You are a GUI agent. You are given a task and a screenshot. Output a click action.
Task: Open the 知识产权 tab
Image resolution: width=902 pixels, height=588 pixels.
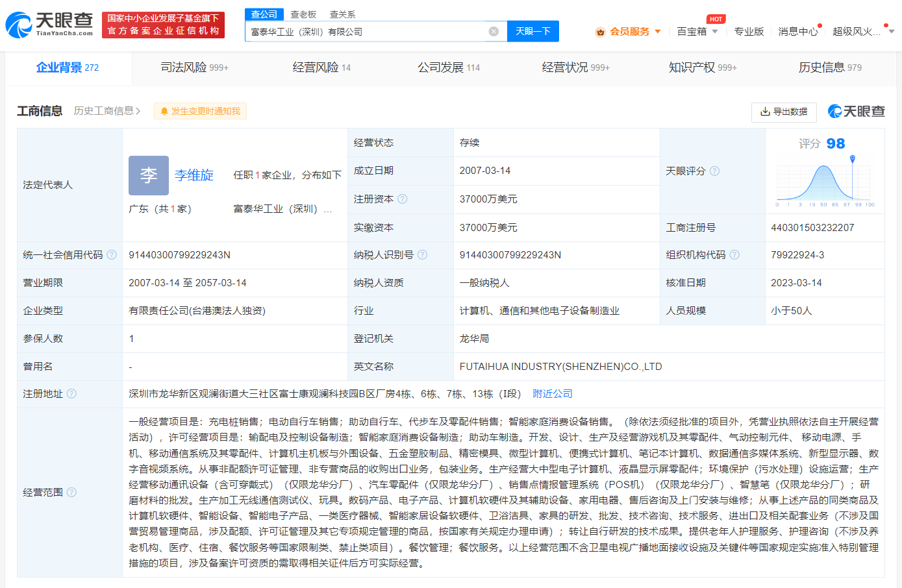703,67
